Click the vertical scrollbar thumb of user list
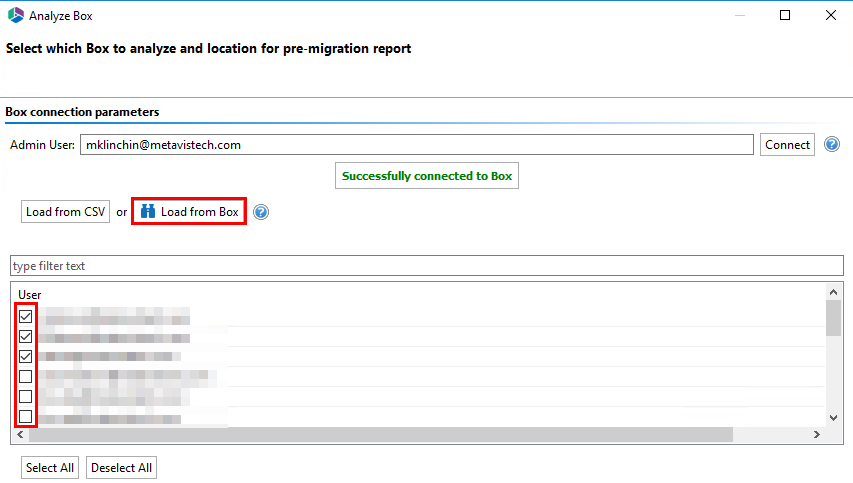The height and width of the screenshot is (483, 853). (833, 318)
